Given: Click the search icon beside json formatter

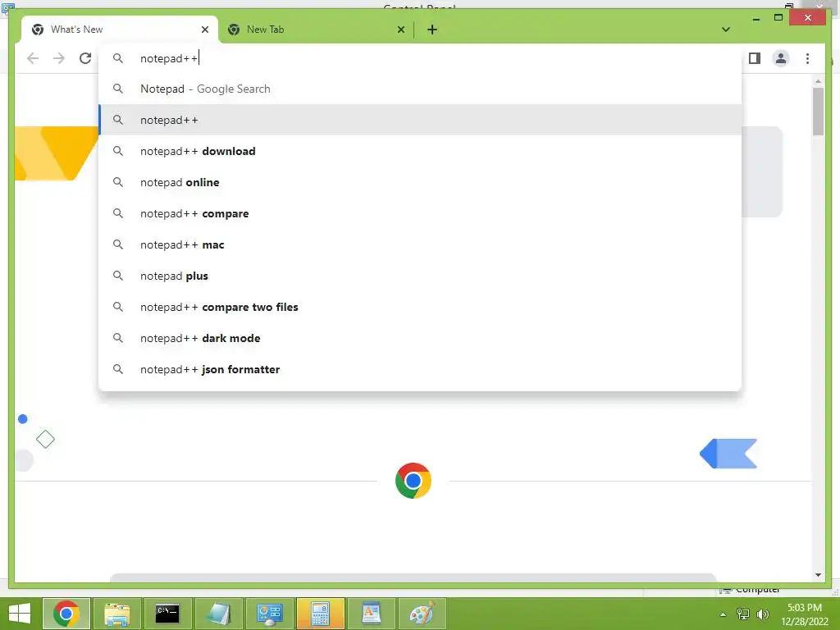Looking at the screenshot, I should pos(118,369).
